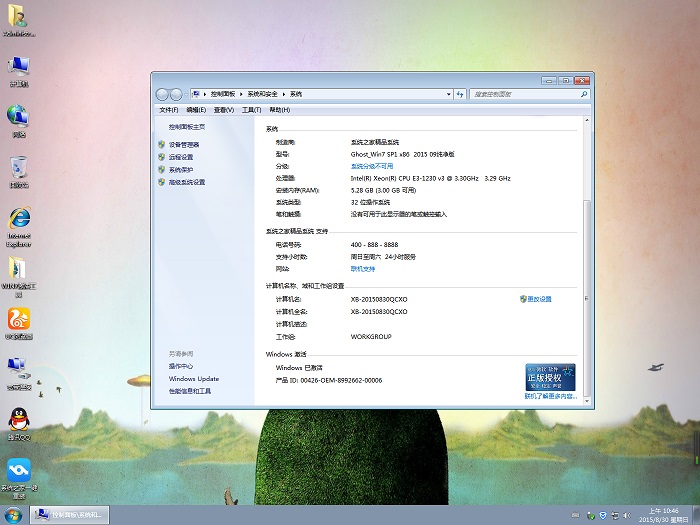This screenshot has width=700, height=525.
Task: Launch the UC Browser desktop icon
Action: (x=19, y=324)
